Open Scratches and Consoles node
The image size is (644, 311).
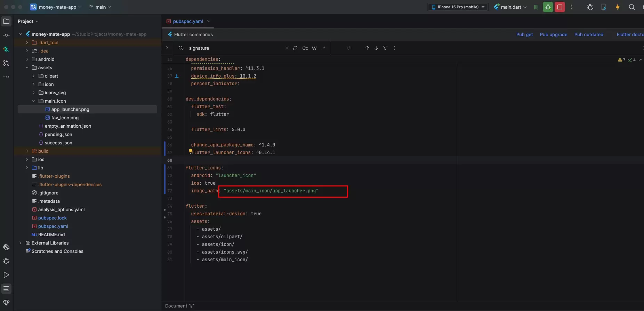pos(57,251)
